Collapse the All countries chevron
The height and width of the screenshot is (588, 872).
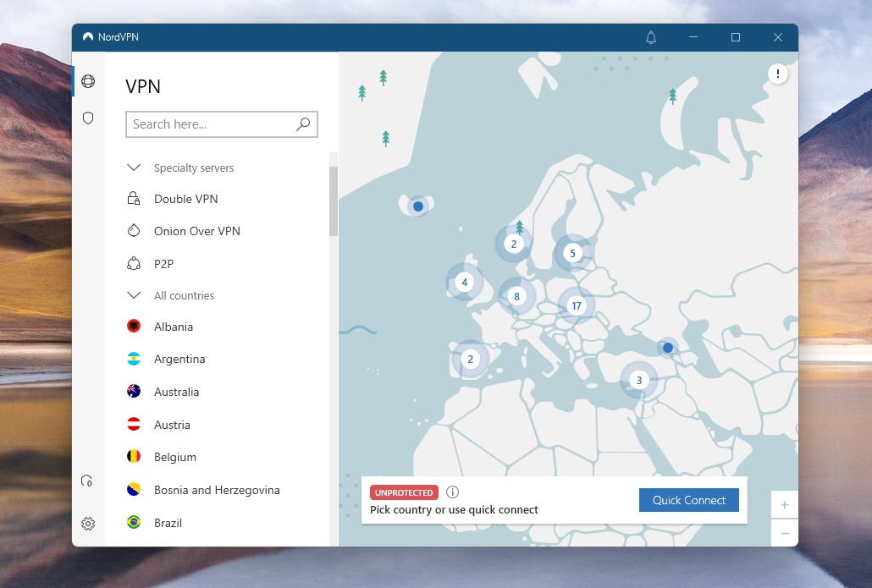pyautogui.click(x=134, y=295)
